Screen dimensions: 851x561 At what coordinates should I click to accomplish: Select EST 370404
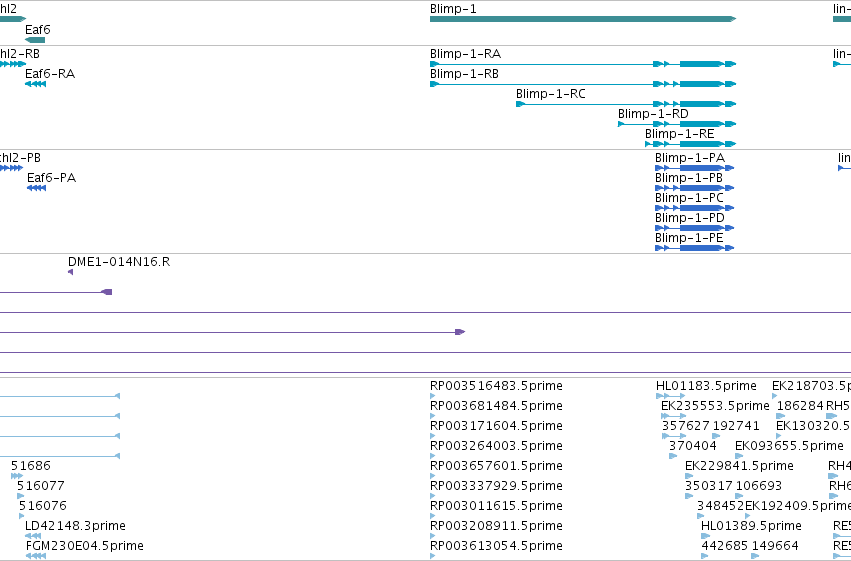693,446
